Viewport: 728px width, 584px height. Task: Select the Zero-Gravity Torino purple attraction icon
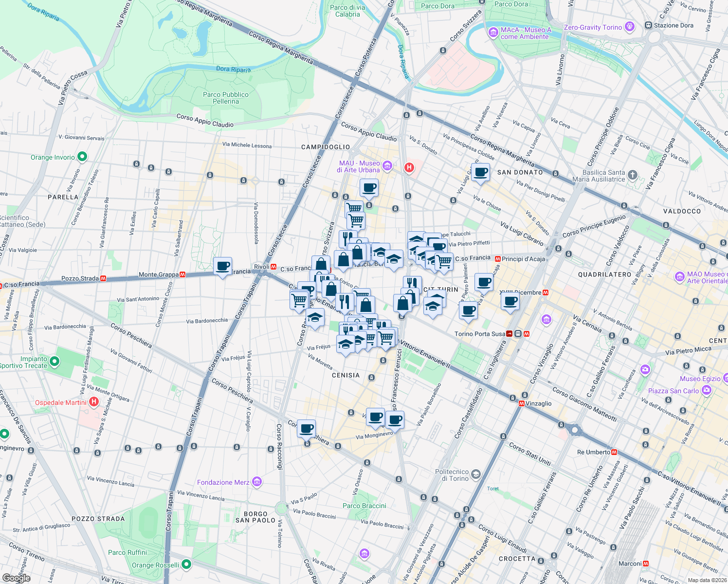click(630, 27)
